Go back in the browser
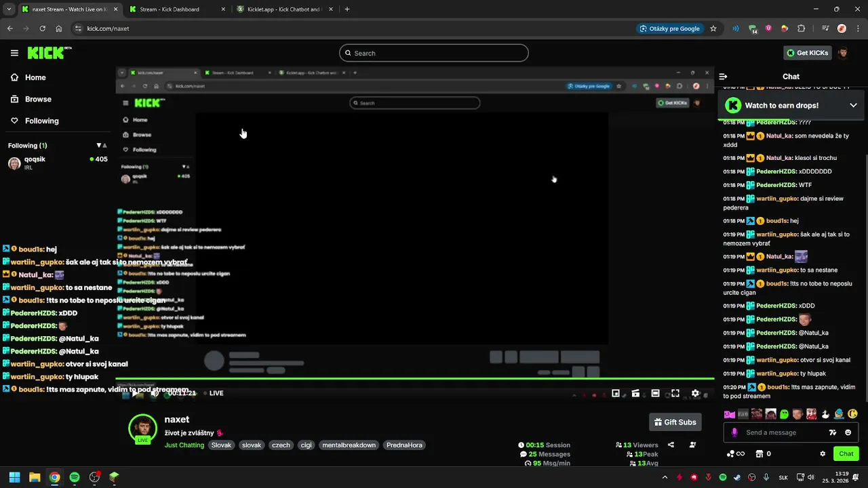Viewport: 868px width, 488px height. point(9,28)
